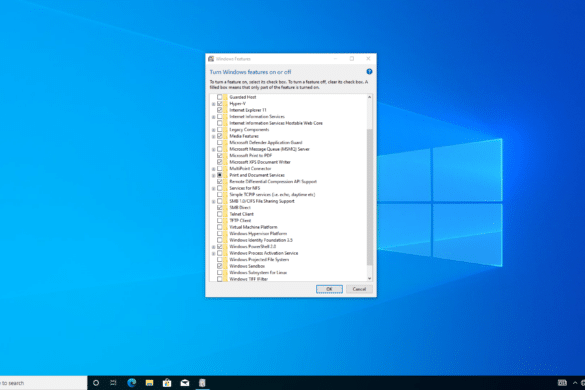This screenshot has width=585, height=390.
Task: Select the Windows Features taskbar icon
Action: (x=202, y=383)
